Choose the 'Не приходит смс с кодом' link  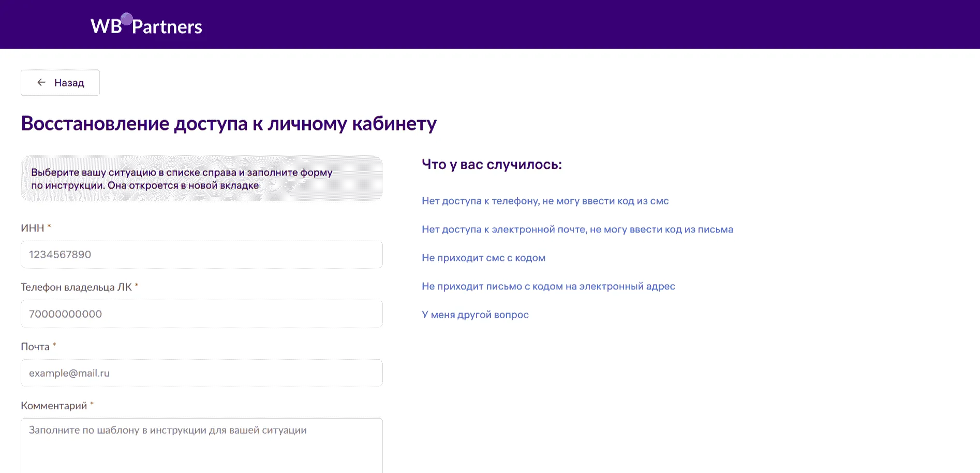(483, 258)
